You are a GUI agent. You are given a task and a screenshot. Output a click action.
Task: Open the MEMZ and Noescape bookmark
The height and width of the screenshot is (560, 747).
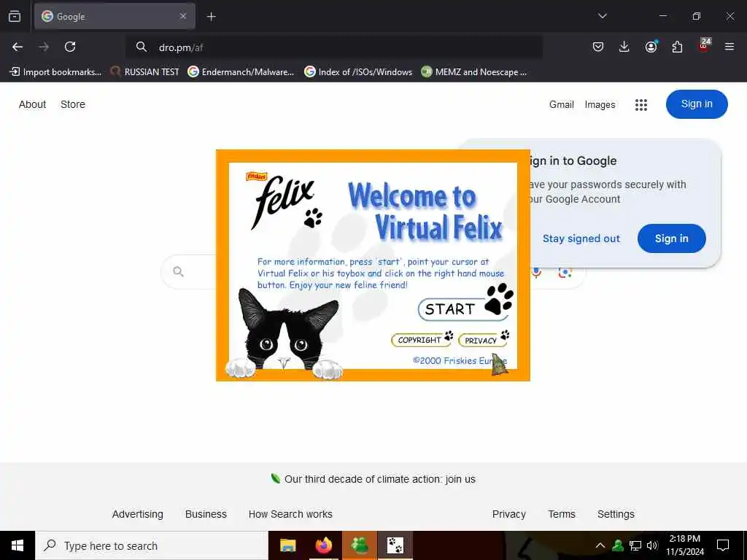click(474, 72)
